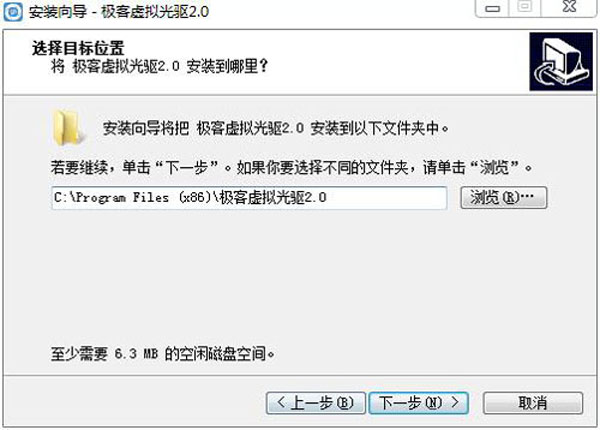This screenshot has height=430, width=600.
Task: Open the system menu via title bar app icon
Action: pyautogui.click(x=13, y=12)
